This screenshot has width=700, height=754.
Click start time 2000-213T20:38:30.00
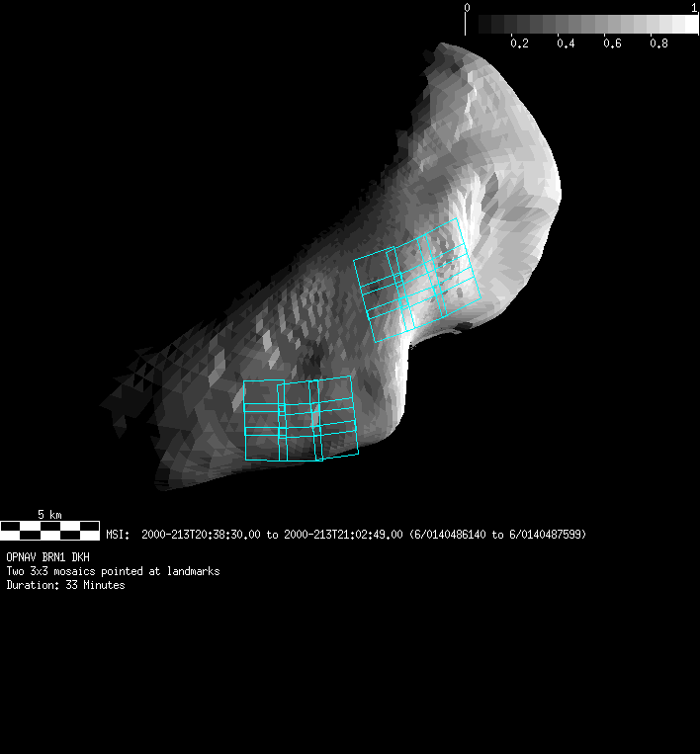[x=201, y=535]
